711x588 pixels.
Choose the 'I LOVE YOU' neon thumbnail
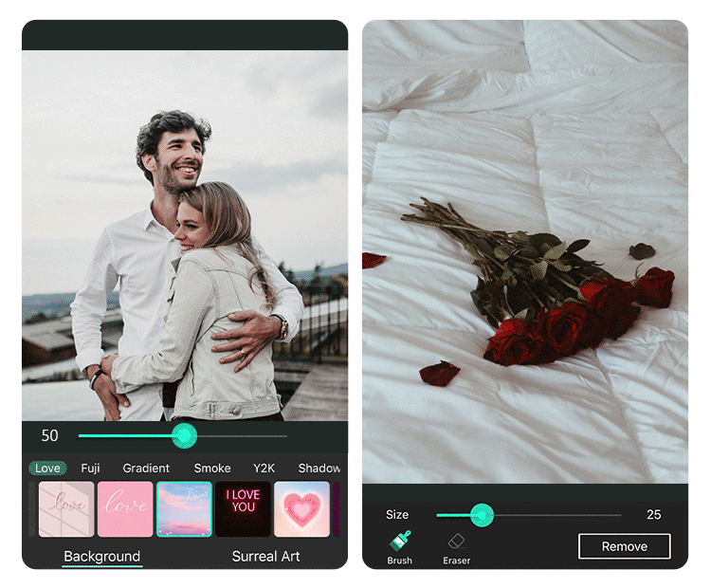(243, 509)
